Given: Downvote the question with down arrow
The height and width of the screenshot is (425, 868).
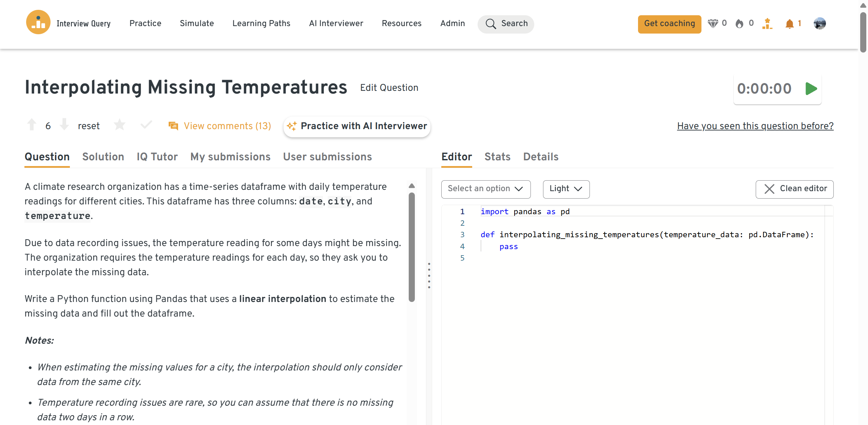Looking at the screenshot, I should tap(64, 125).
